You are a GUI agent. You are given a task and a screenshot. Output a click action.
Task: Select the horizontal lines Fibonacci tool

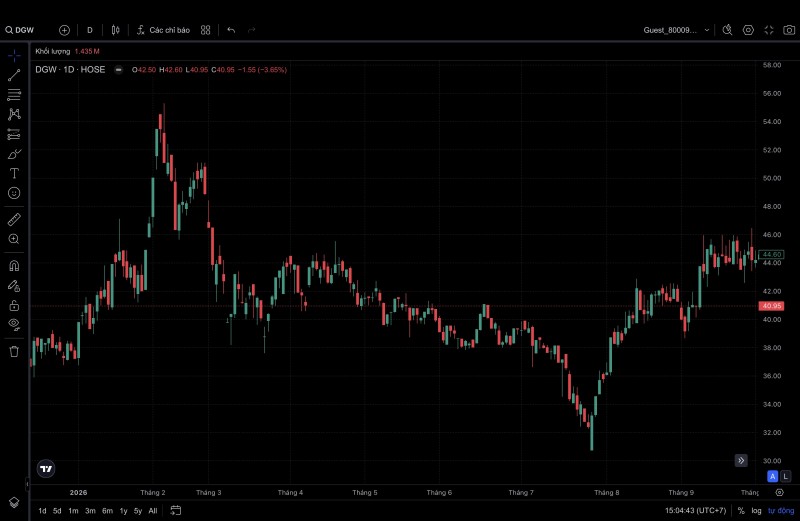[14, 94]
